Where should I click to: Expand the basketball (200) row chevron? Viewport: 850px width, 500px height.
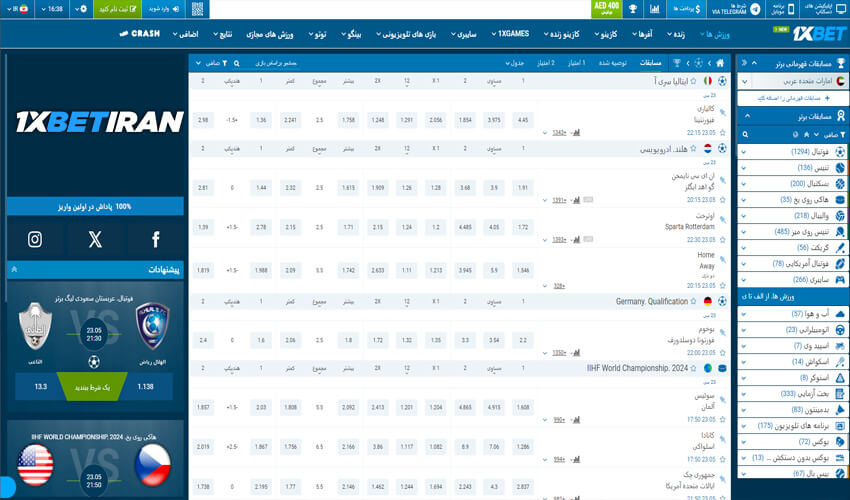(744, 184)
